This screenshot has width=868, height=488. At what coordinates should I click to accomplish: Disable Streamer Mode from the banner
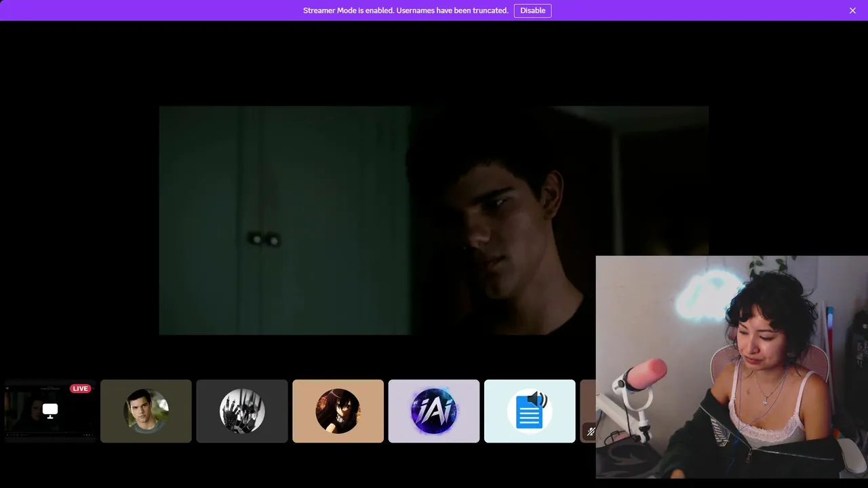tap(532, 10)
